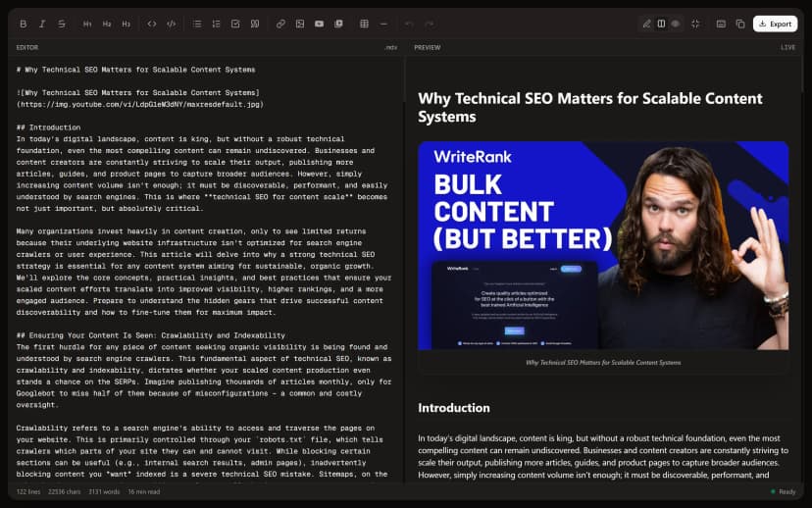This screenshot has height=508, width=812.
Task: Toggle bold formatting
Action: (24, 24)
